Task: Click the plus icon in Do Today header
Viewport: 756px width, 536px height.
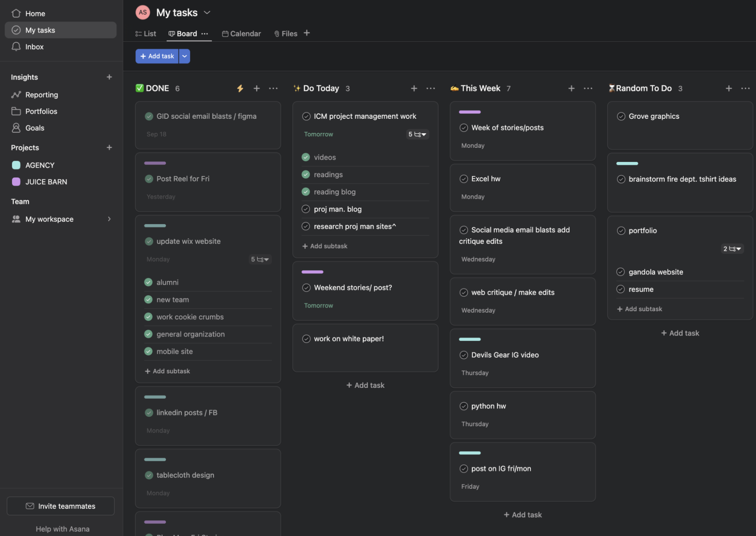Action: pyautogui.click(x=414, y=88)
